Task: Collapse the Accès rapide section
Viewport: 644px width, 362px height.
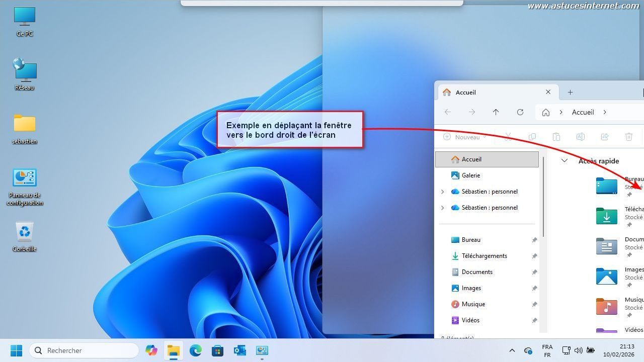Action: point(565,161)
